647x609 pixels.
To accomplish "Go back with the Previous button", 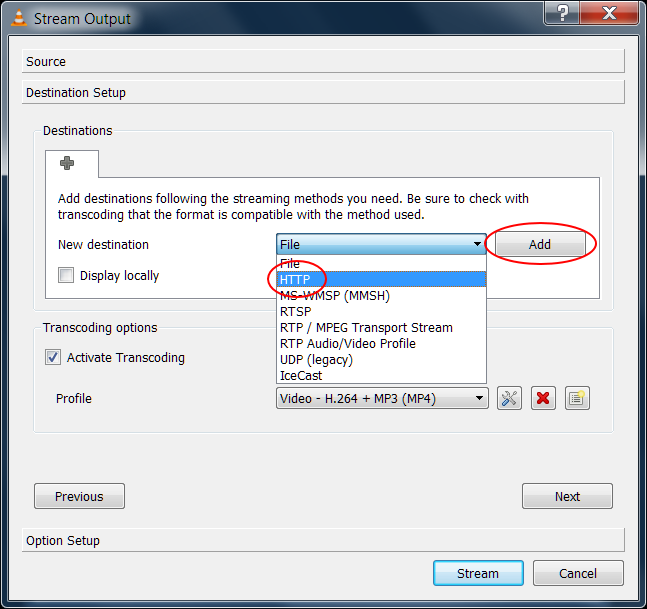I will [79, 496].
